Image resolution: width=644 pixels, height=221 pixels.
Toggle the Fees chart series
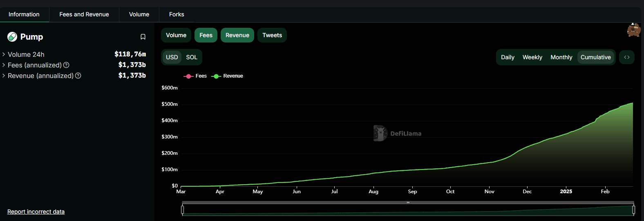pyautogui.click(x=206, y=35)
